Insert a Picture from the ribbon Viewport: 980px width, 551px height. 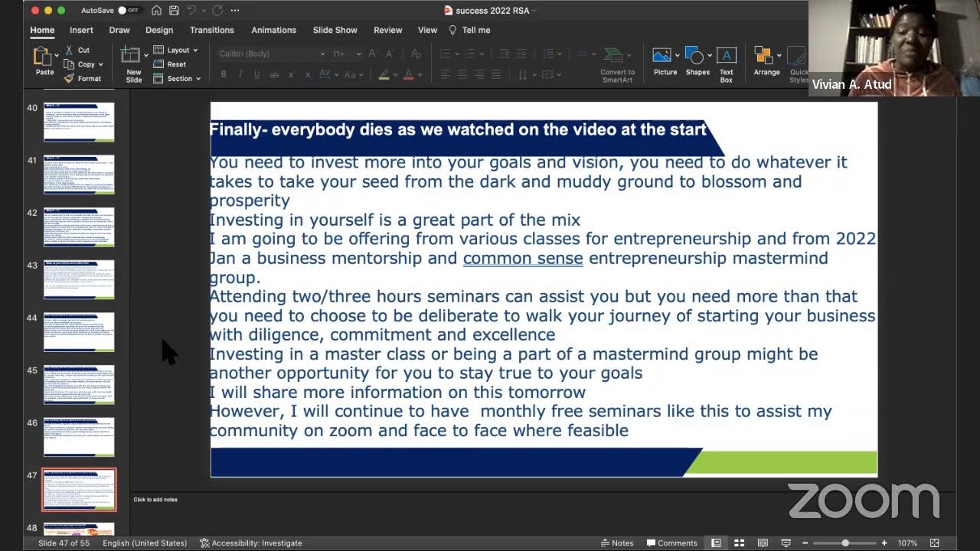[x=664, y=57]
